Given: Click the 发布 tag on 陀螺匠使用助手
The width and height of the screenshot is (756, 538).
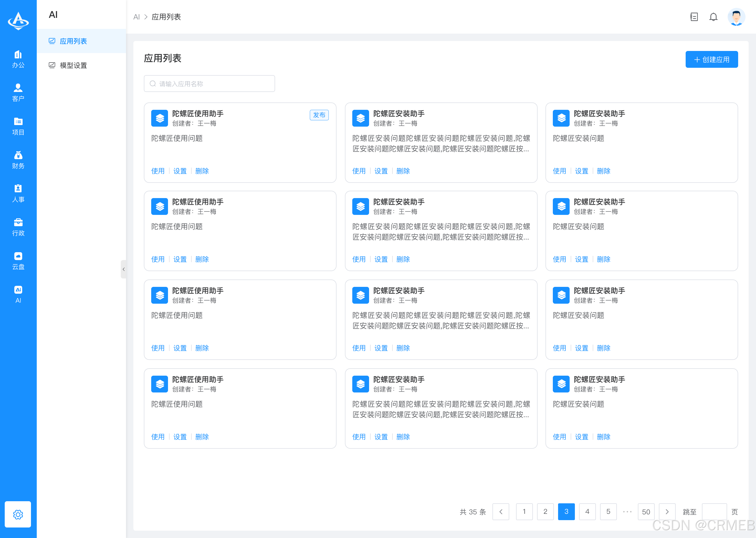Looking at the screenshot, I should [319, 115].
